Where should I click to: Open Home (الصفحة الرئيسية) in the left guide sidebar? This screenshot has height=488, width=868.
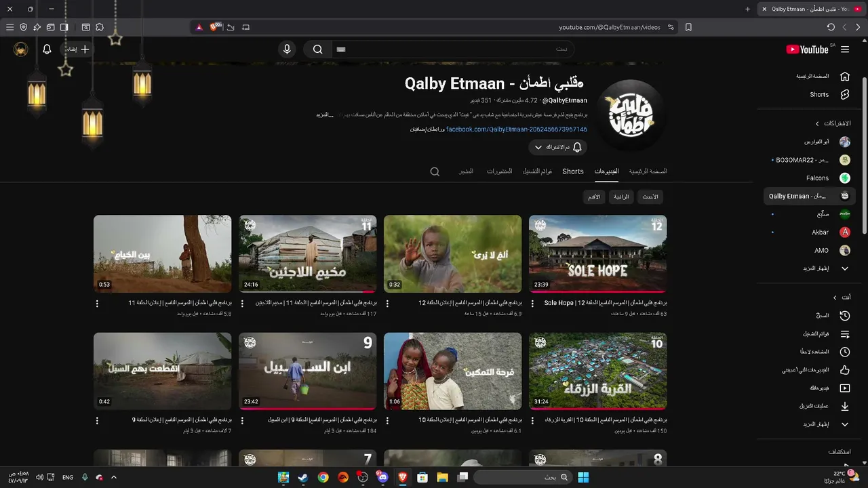pyautogui.click(x=811, y=77)
